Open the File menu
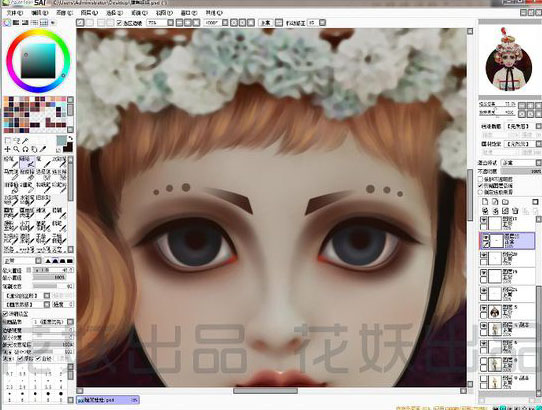This screenshot has height=410, width=542. point(15,13)
